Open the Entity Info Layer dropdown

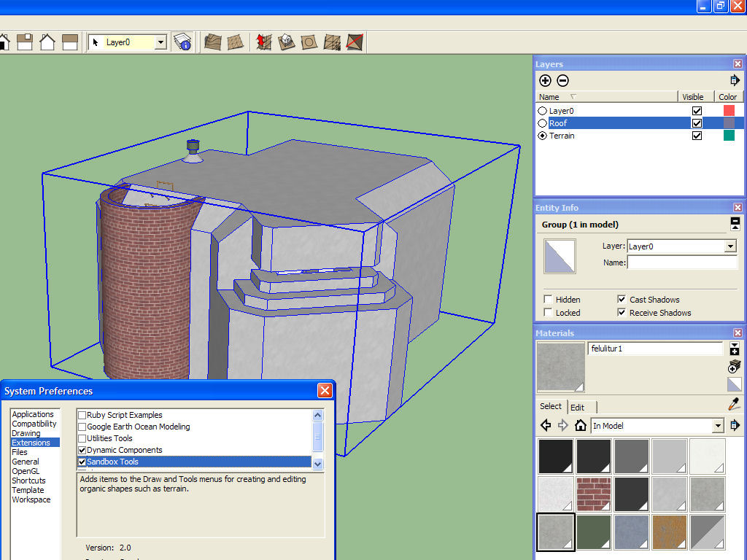(x=730, y=246)
